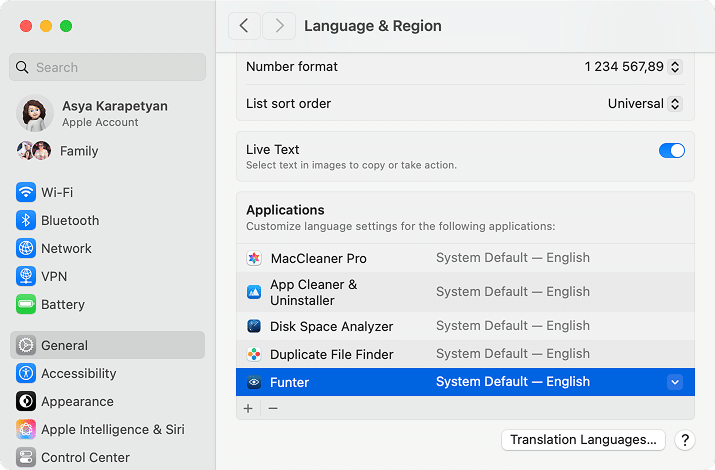Select App Cleaner & Uninstaller language setting
Image resolution: width=715 pixels, height=470 pixels.
click(x=513, y=292)
